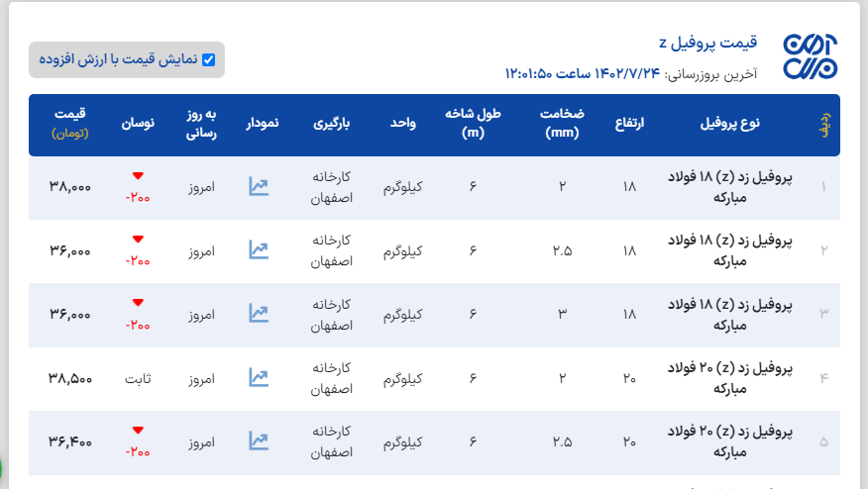Image resolution: width=868 pixels, height=489 pixels.
Task: Open chart icon for first row profile
Action: pyautogui.click(x=259, y=186)
